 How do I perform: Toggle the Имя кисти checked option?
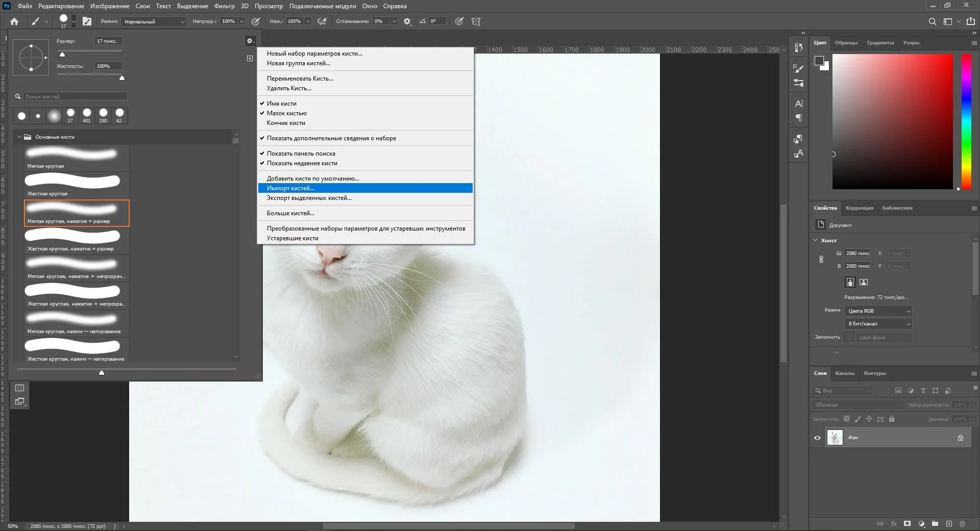281,104
